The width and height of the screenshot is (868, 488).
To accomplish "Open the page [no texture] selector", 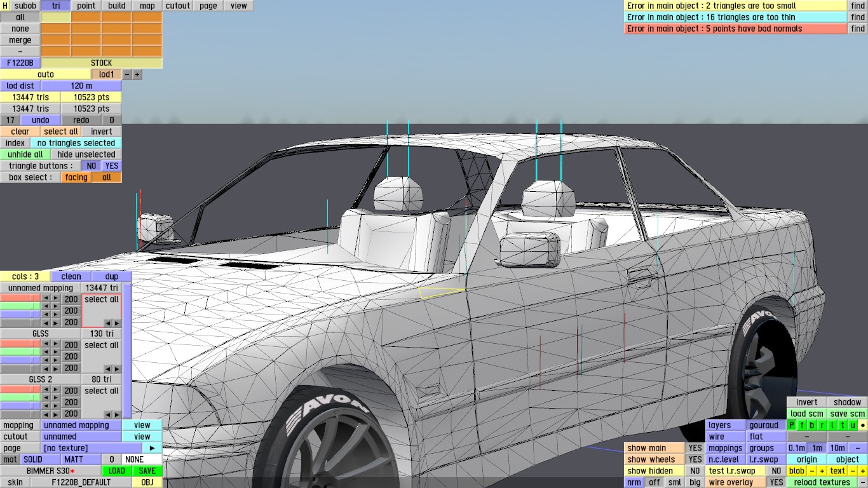I will click(92, 448).
